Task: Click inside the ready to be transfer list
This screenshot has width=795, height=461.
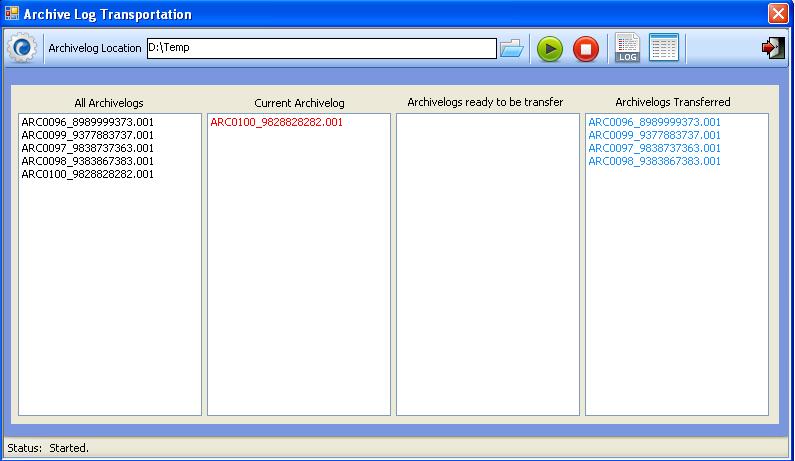Action: [x=488, y=264]
